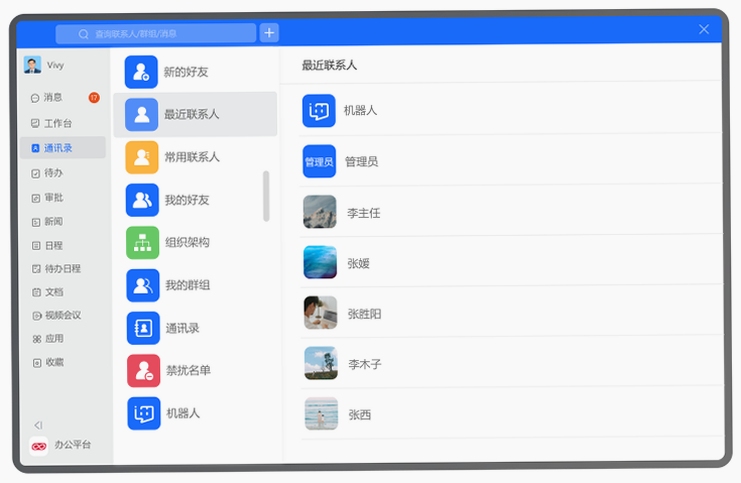741x483 pixels.
Task: Click the middle panel vertical scrollbar
Action: (x=266, y=196)
